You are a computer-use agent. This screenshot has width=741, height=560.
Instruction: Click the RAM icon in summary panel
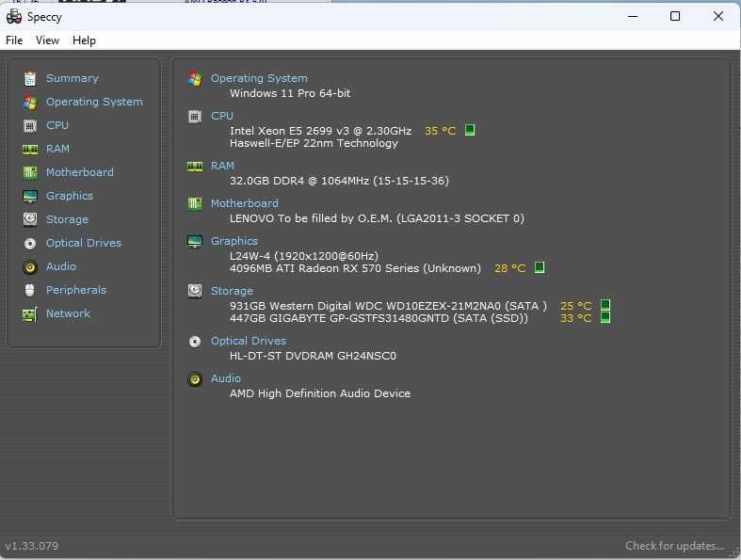tap(195, 167)
